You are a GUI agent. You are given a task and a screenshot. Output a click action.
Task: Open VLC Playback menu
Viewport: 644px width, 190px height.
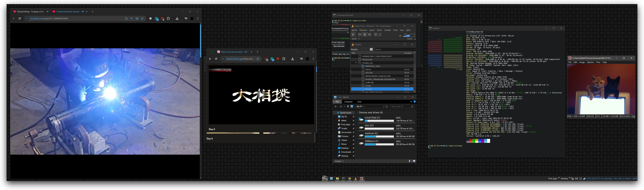click(x=363, y=30)
